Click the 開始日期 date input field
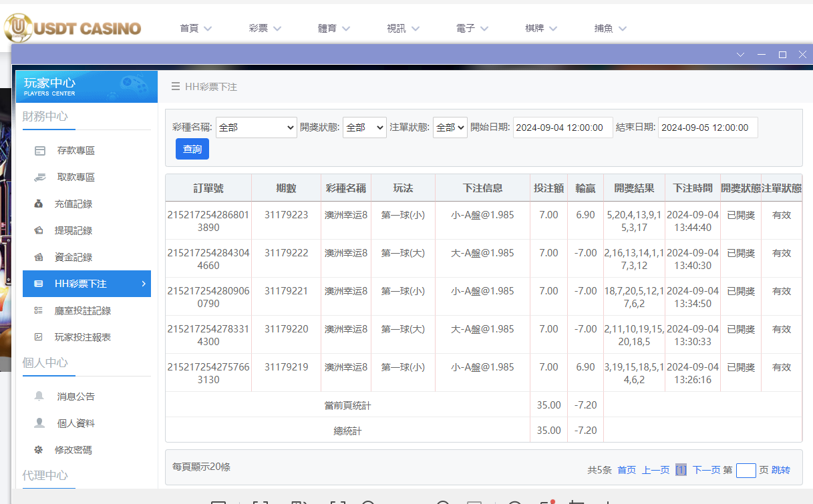This screenshot has height=504, width=813. point(562,127)
